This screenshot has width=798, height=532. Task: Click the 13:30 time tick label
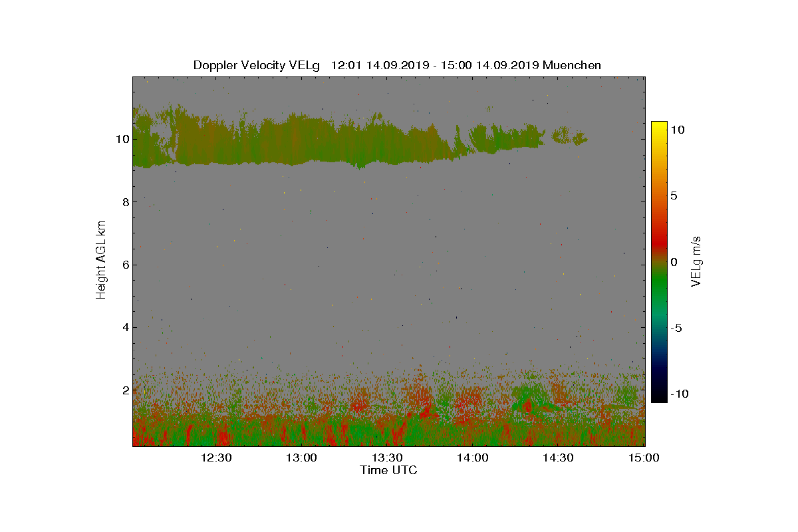click(388, 458)
